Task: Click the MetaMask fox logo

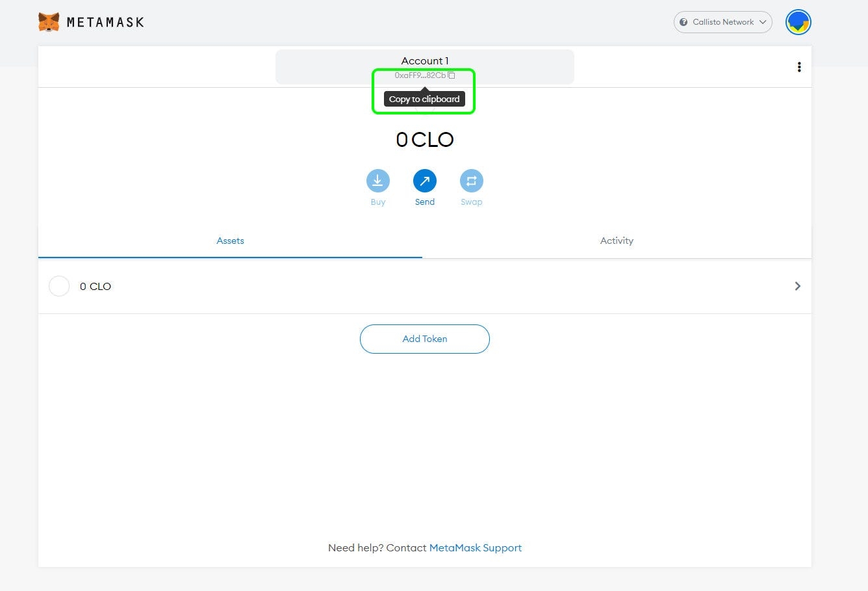Action: click(x=49, y=22)
